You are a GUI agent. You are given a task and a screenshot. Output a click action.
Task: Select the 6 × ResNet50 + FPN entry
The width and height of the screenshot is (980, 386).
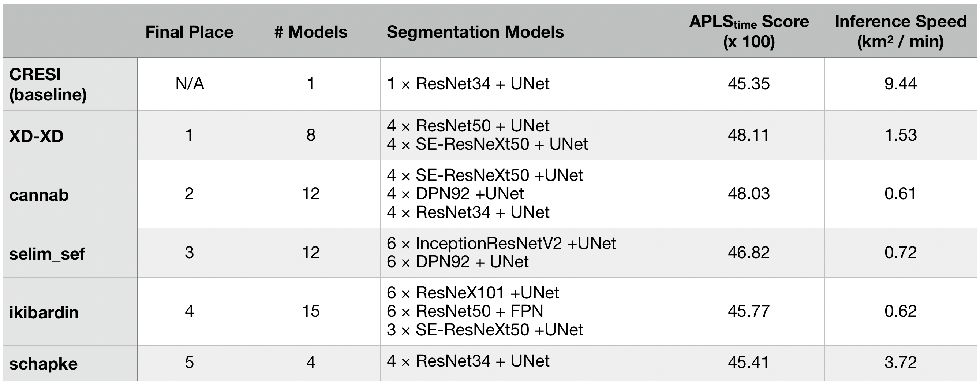pos(465,311)
